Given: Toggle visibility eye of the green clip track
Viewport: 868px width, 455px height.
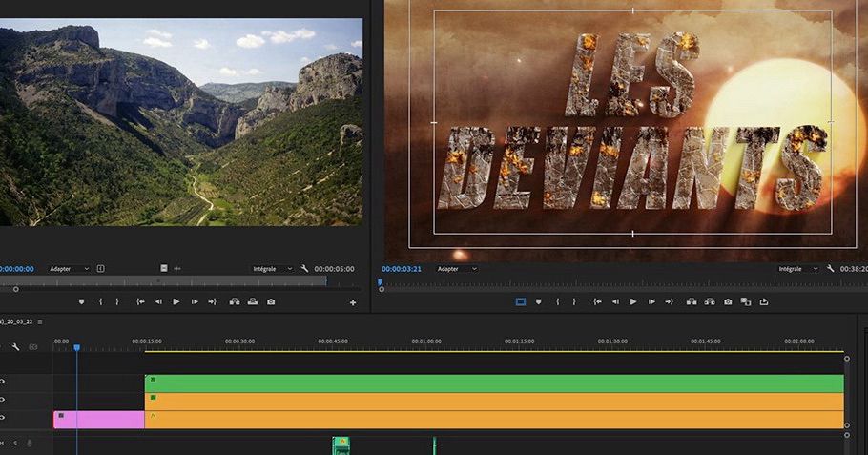Looking at the screenshot, I should click(2, 382).
